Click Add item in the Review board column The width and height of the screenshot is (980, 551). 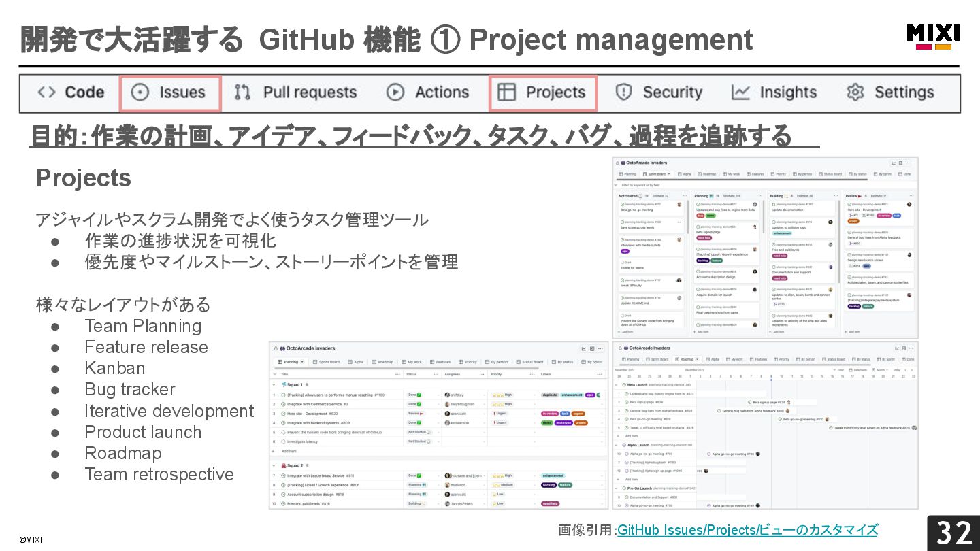click(x=852, y=332)
